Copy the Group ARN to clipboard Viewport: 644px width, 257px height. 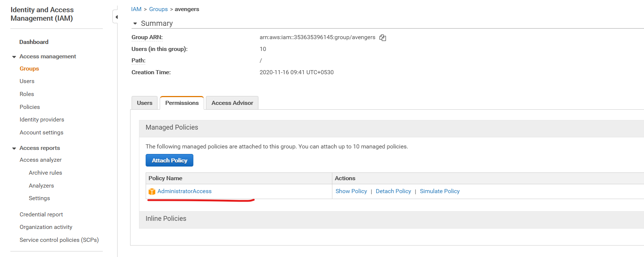[383, 38]
